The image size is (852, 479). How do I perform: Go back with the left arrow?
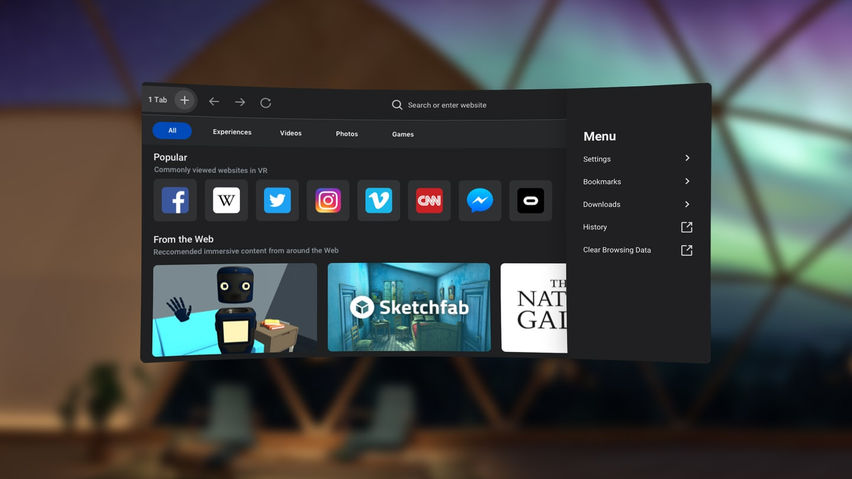pos(214,102)
